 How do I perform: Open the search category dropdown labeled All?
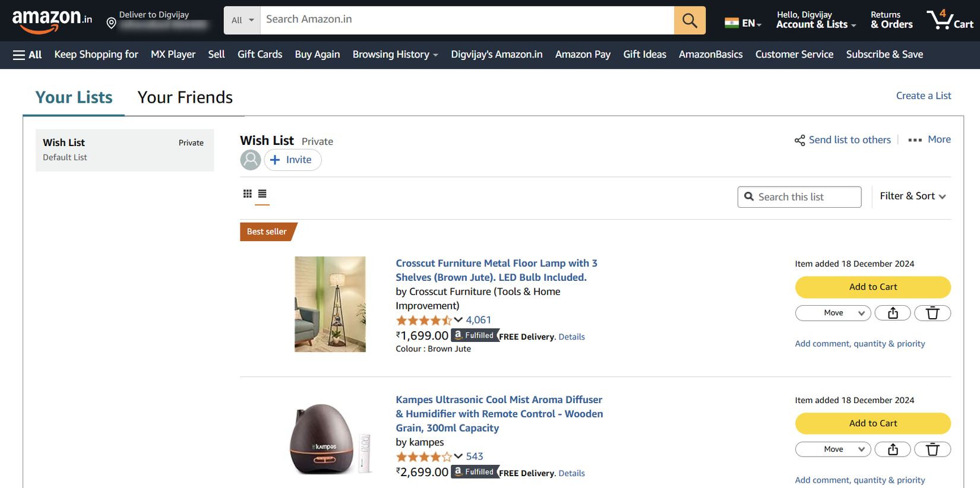coord(242,20)
